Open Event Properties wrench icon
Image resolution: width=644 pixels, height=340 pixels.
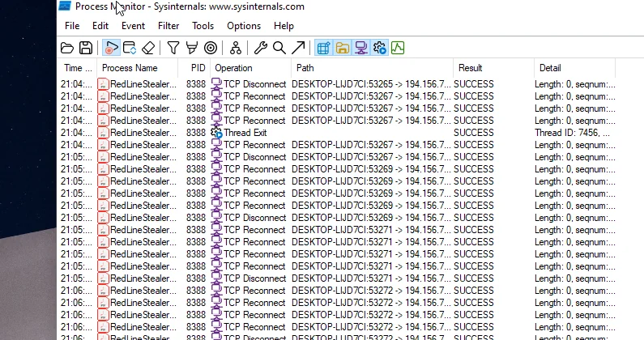pyautogui.click(x=260, y=48)
